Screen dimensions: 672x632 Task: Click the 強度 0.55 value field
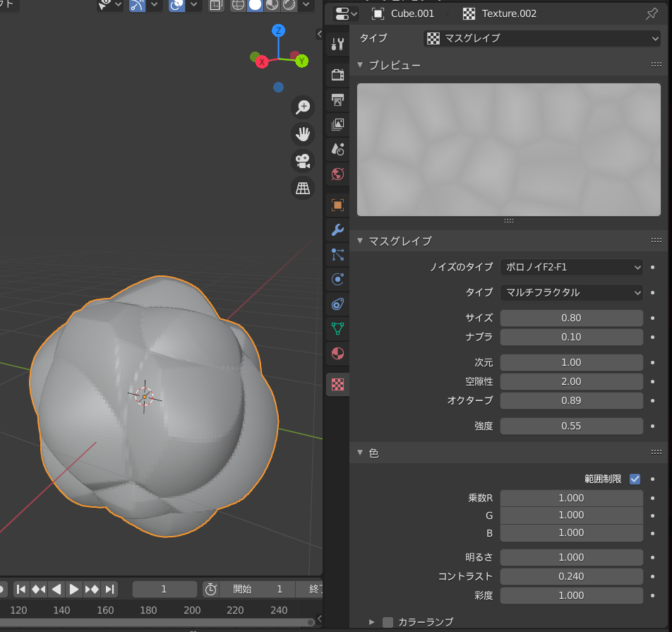point(571,427)
